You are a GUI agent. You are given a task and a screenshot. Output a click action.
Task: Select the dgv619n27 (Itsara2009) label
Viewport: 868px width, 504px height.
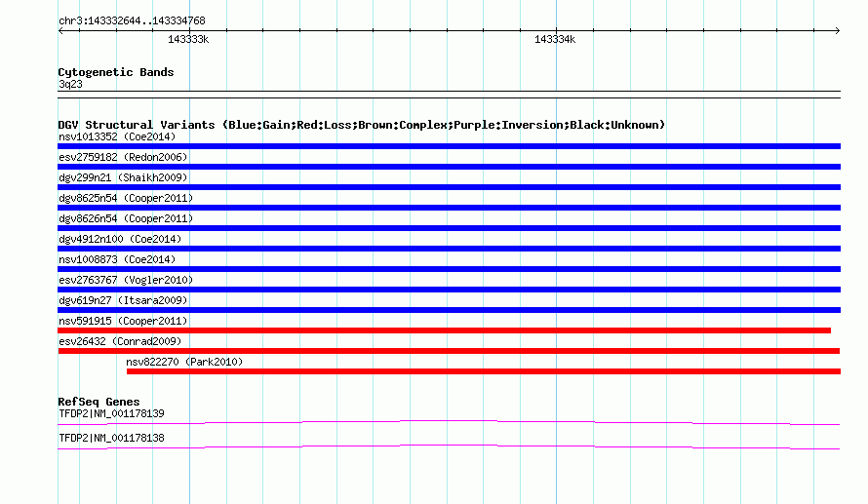pyautogui.click(x=123, y=300)
